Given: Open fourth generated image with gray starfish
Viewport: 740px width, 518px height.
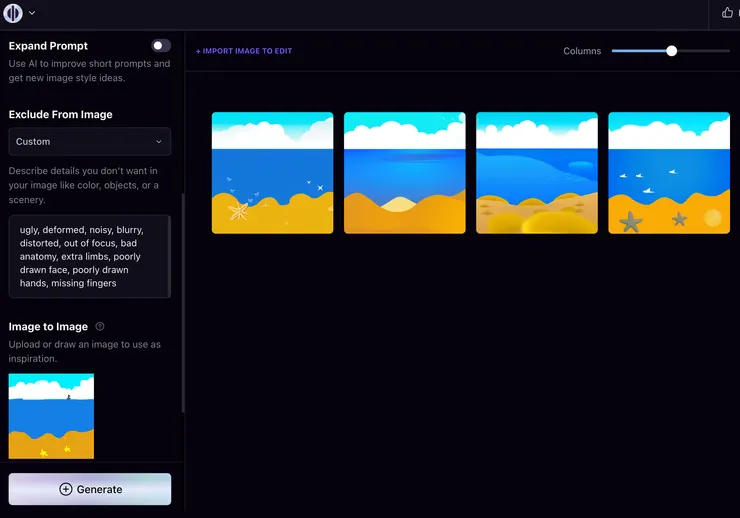Looking at the screenshot, I should [x=669, y=173].
